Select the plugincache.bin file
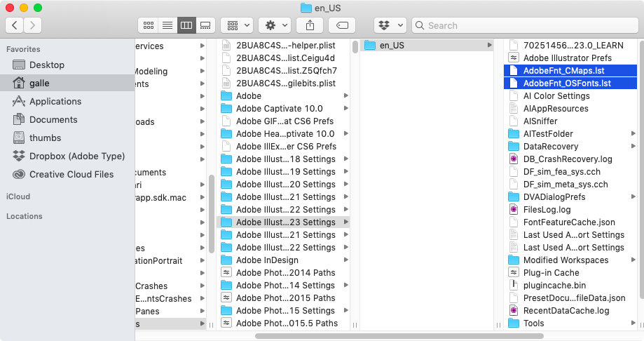Viewport: 644px width, 341px height. coord(570,286)
